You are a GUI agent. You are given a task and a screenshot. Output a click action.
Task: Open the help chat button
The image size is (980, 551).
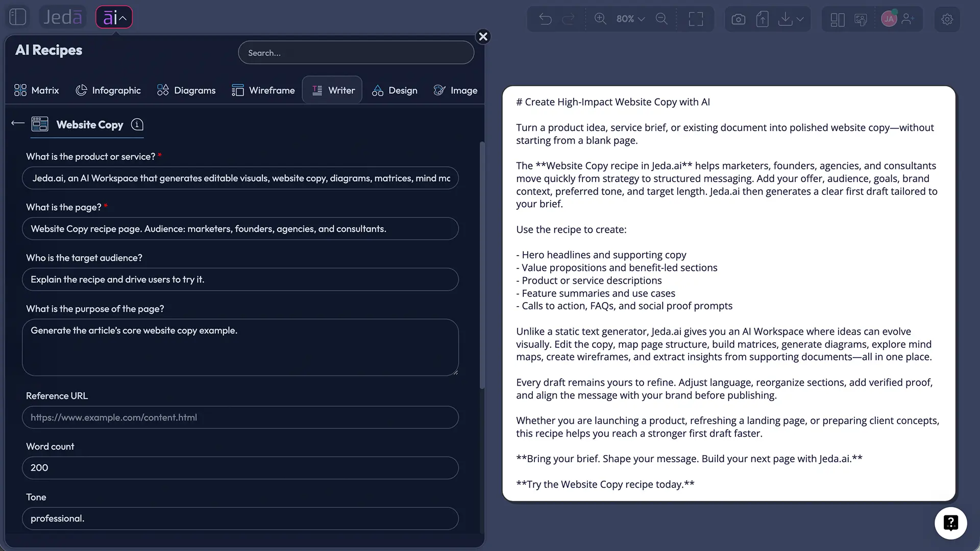pos(951,523)
